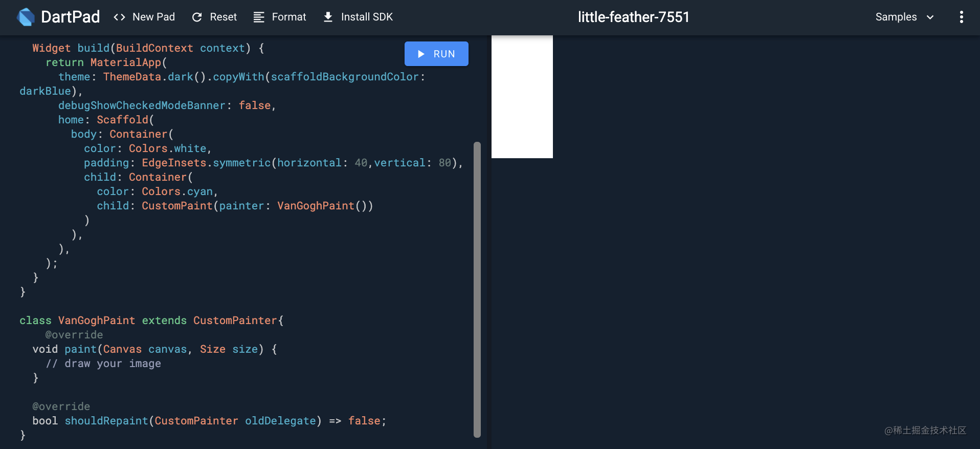
Task: Click the "home: Scaffold(" line
Action: pos(106,120)
